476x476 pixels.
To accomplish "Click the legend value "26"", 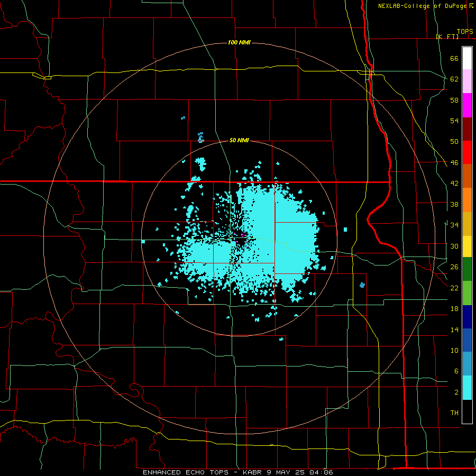I will click(x=454, y=267).
